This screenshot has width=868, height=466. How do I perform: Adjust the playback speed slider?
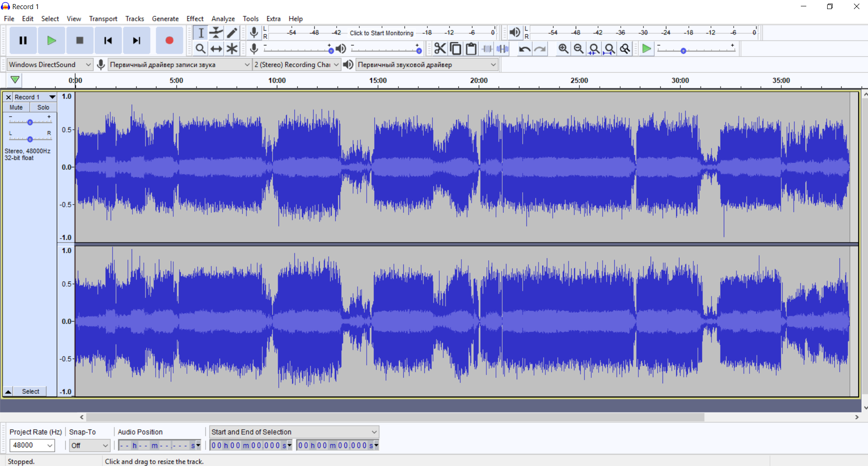coord(696,49)
